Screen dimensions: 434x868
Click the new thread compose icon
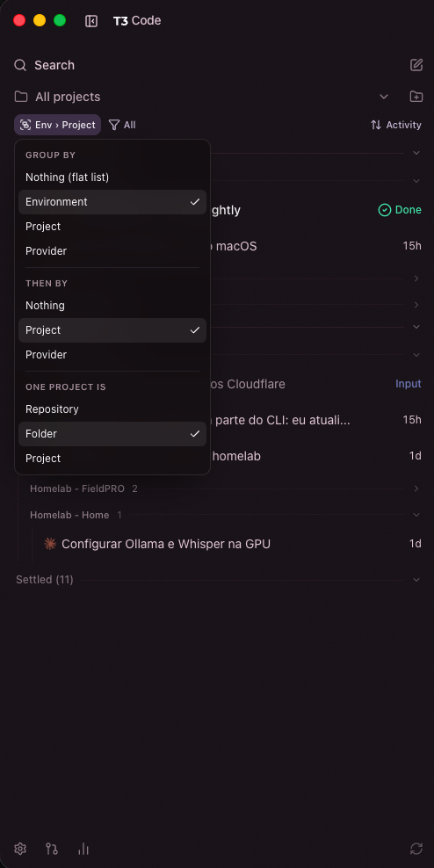point(416,65)
